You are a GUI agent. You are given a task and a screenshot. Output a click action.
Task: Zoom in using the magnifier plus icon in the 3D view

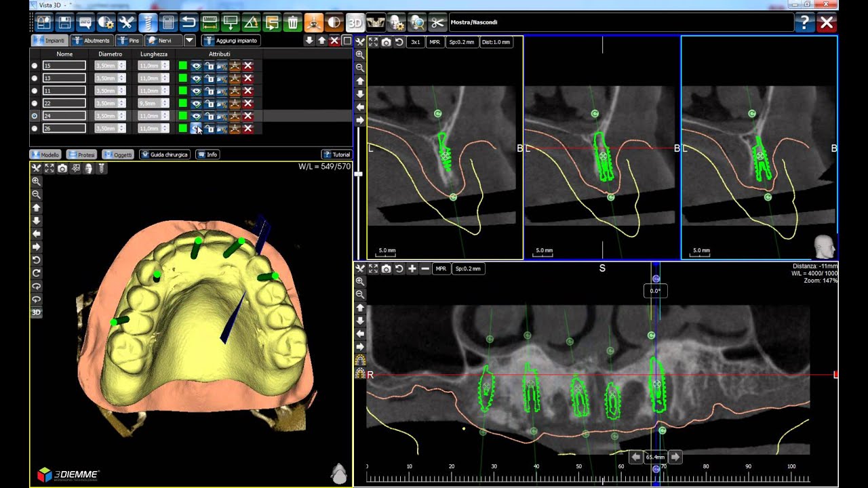coord(37,181)
